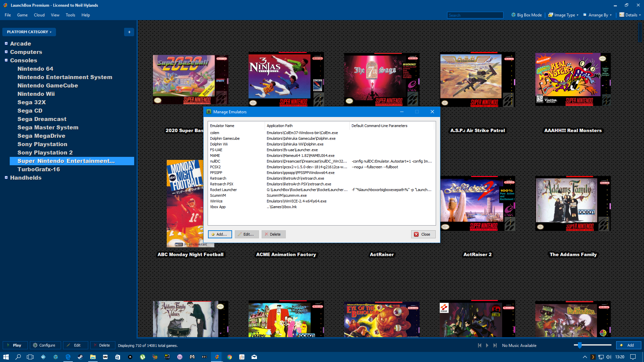
Task: Open the Image Type dropdown
Action: tap(563, 15)
